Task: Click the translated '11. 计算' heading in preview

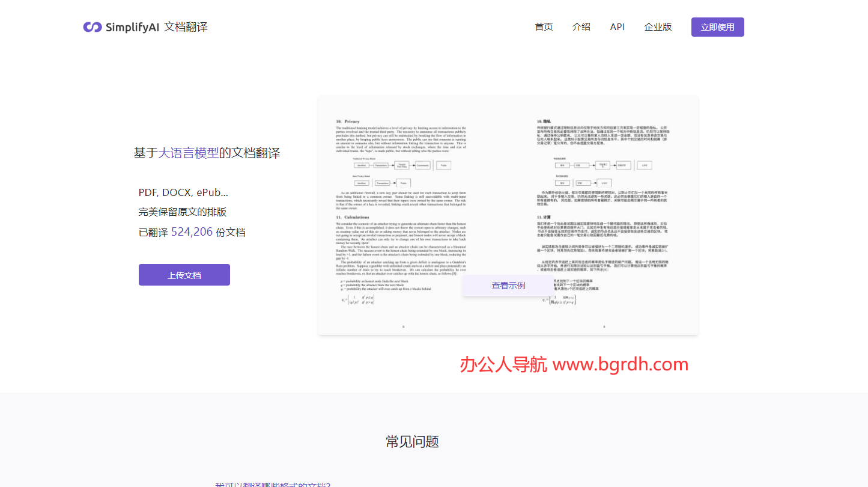Action: pos(544,217)
